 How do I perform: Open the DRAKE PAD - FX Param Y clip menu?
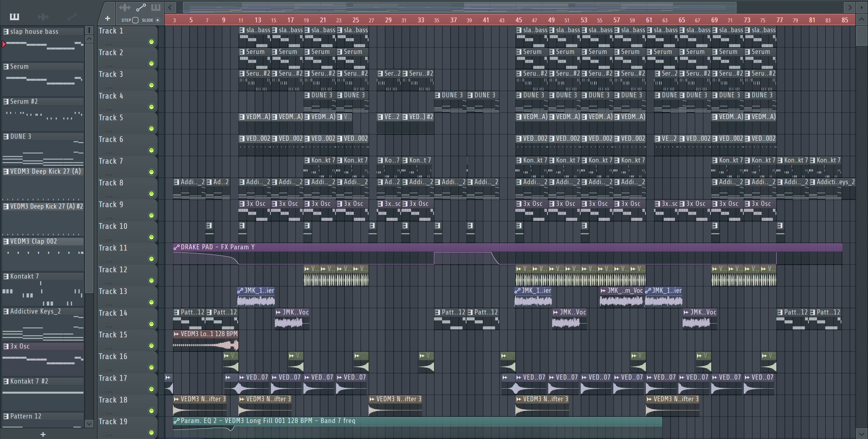(x=176, y=247)
